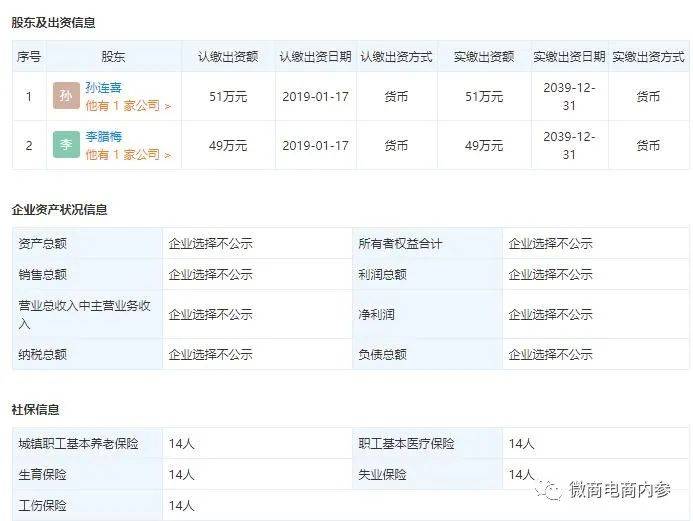Click the 利润总额 label

pos(382,274)
